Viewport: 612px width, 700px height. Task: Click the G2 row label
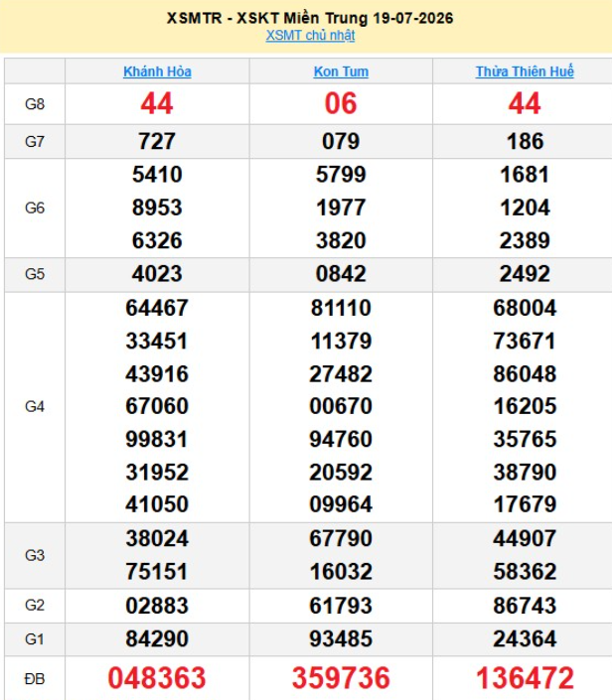35,606
